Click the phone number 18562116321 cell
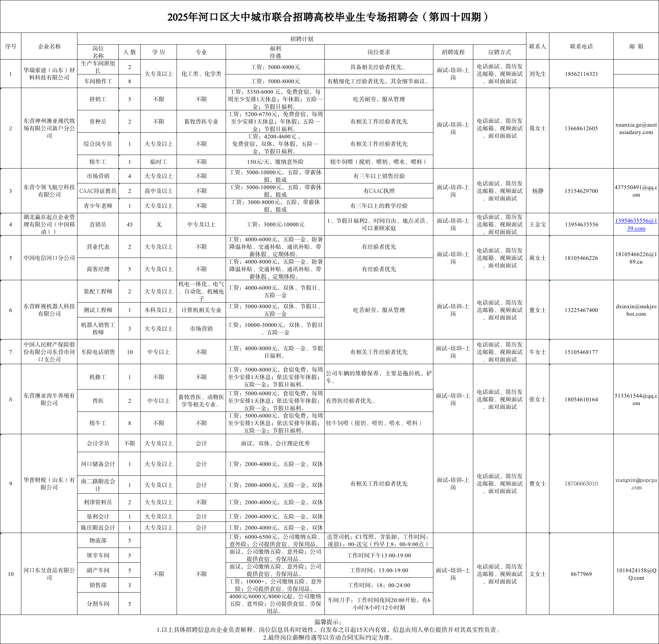This screenshot has height=644, width=659. (x=581, y=74)
